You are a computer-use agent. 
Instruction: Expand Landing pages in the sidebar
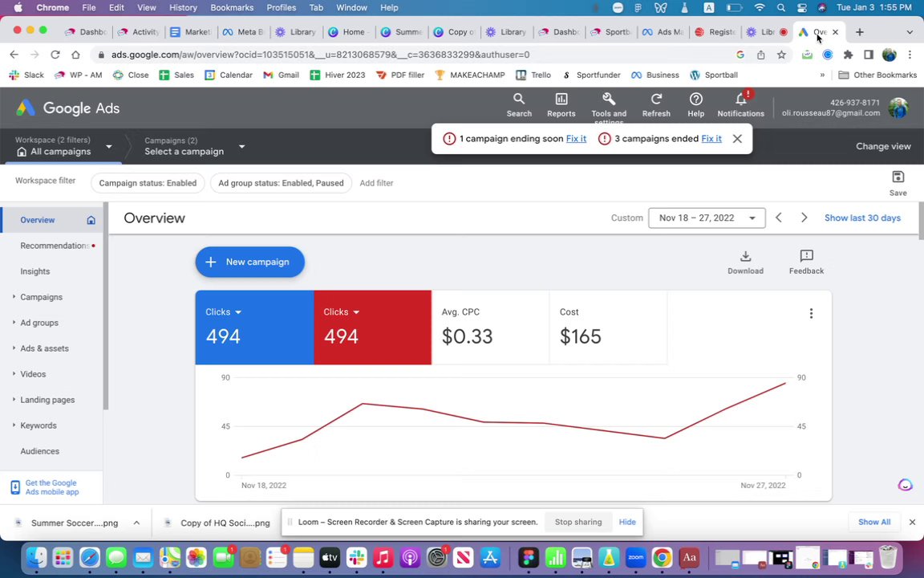coord(14,399)
